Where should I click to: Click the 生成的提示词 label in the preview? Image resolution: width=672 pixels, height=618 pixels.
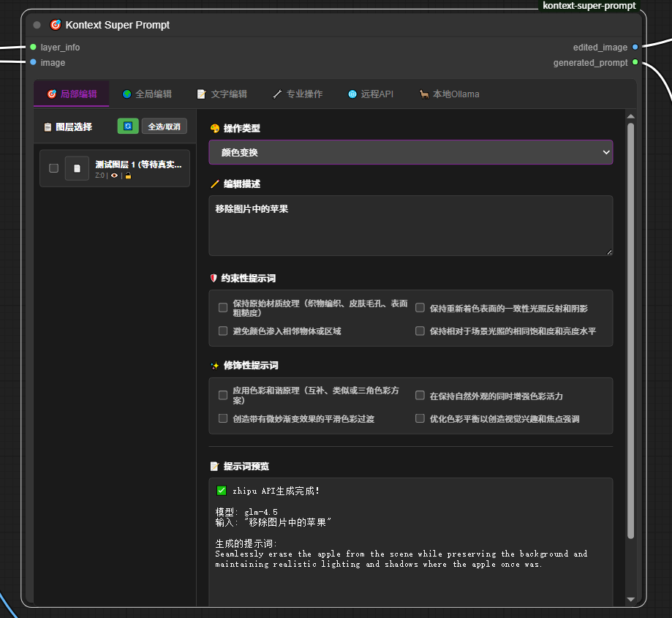(246, 544)
